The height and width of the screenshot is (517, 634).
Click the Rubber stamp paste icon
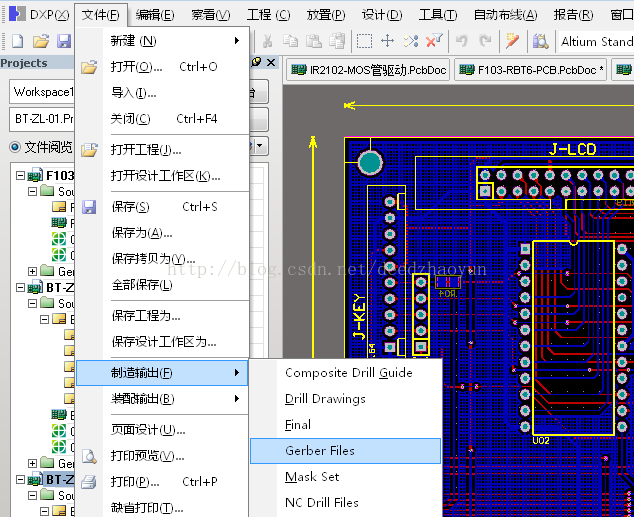coord(336,41)
